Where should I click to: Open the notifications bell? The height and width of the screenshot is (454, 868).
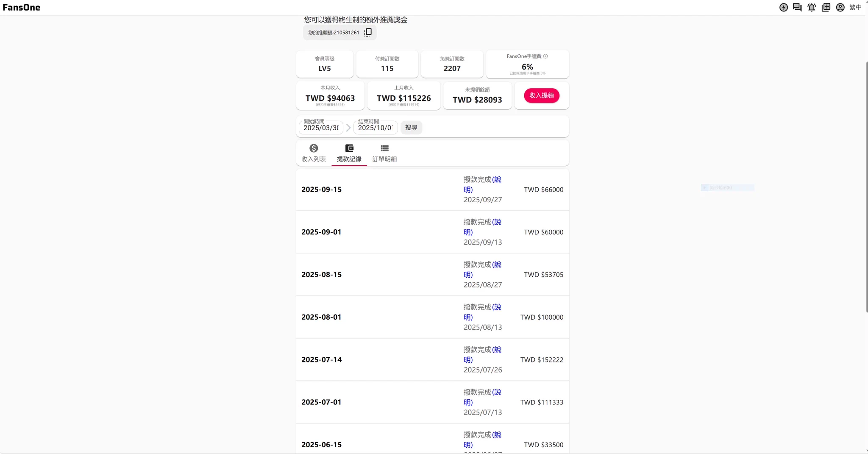point(811,8)
